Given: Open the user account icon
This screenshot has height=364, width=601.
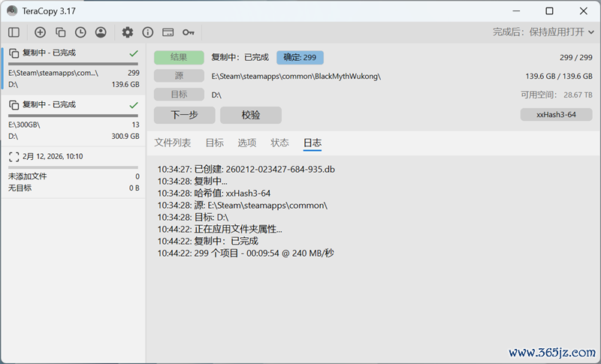Looking at the screenshot, I should [x=101, y=32].
